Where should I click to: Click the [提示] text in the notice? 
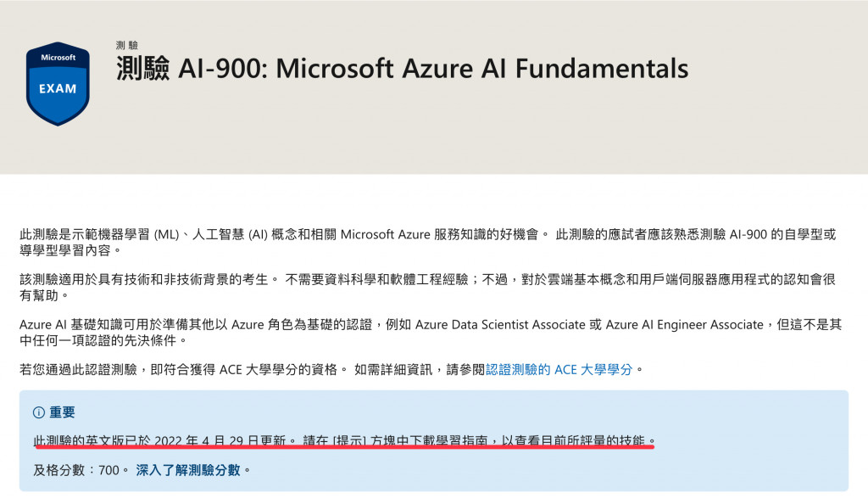[349, 441]
